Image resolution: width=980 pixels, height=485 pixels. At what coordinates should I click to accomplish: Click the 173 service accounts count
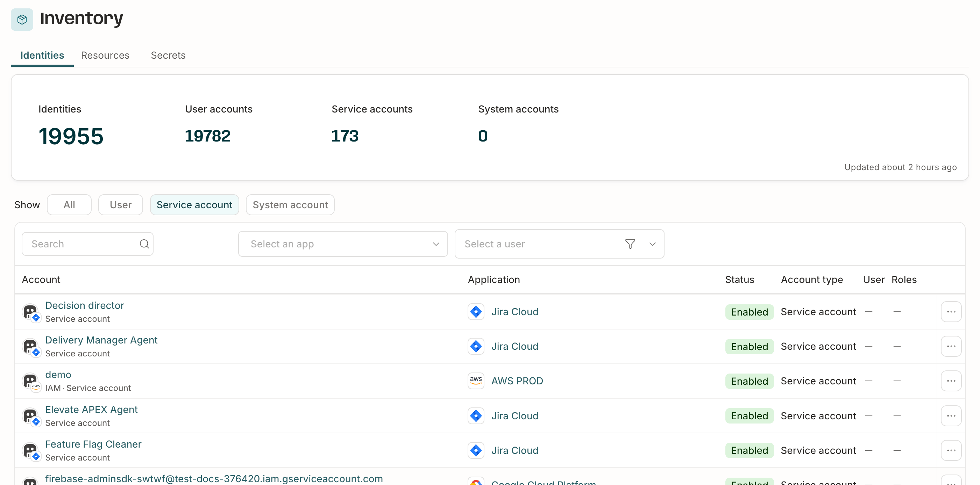[345, 136]
